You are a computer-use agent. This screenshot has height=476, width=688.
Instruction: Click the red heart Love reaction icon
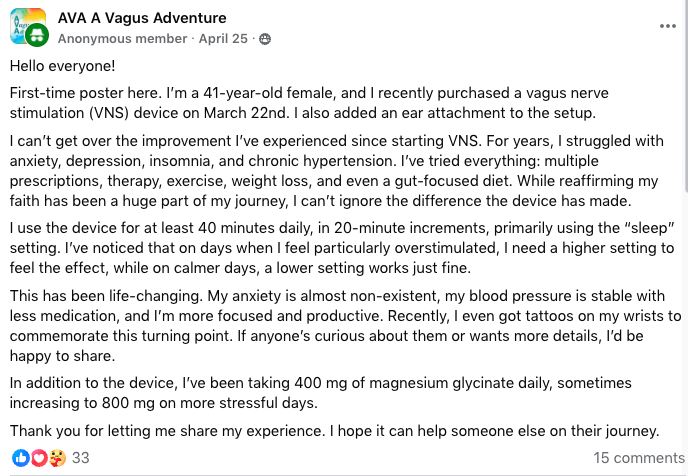[x=38, y=458]
